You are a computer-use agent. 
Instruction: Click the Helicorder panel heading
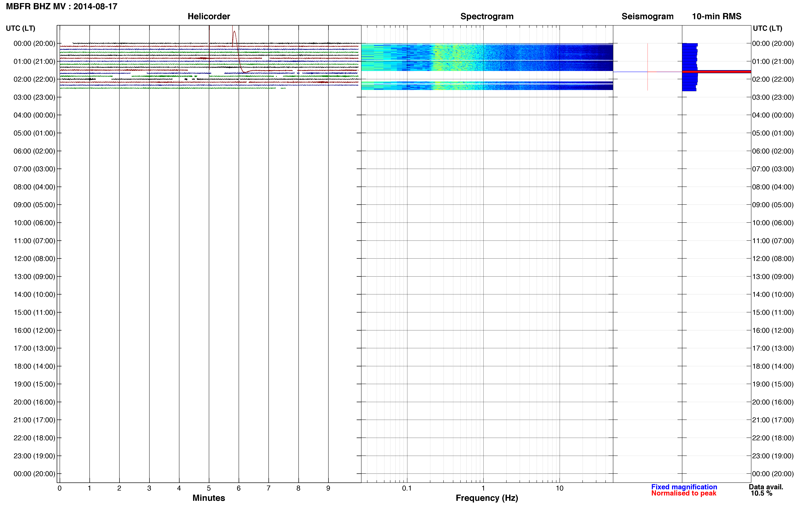[209, 16]
